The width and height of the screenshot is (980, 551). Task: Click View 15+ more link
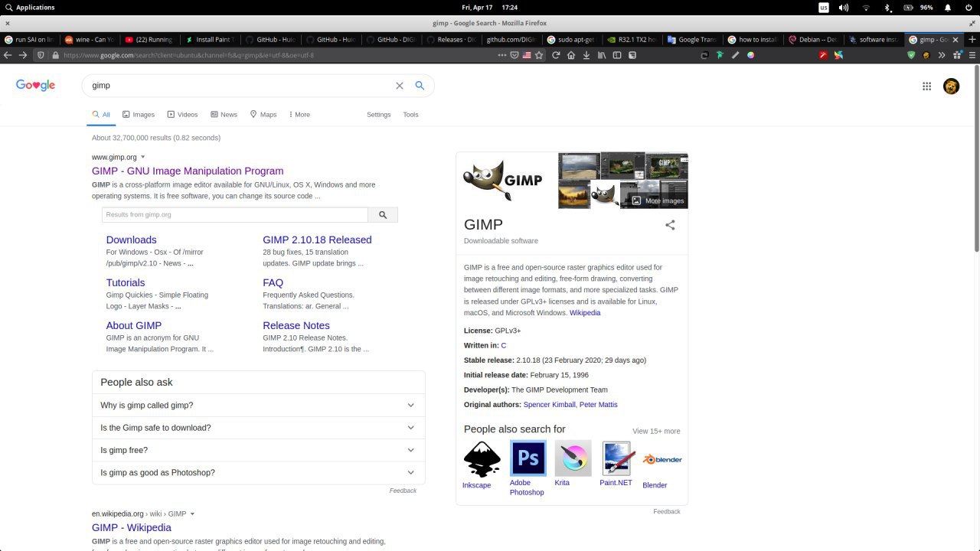coord(656,431)
